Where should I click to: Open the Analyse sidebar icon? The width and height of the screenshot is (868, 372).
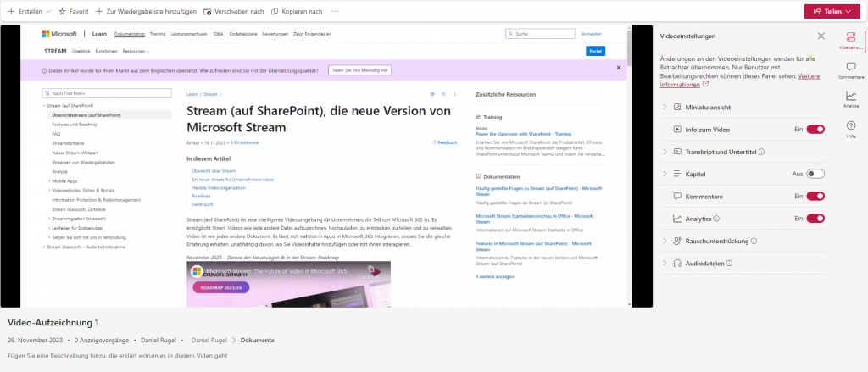tap(851, 99)
